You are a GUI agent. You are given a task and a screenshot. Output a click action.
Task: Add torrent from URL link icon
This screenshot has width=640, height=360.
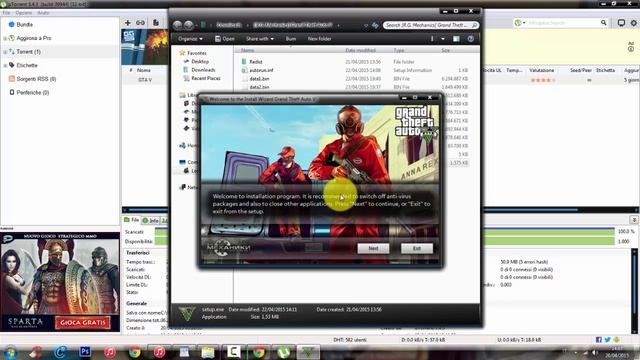tap(140, 23)
